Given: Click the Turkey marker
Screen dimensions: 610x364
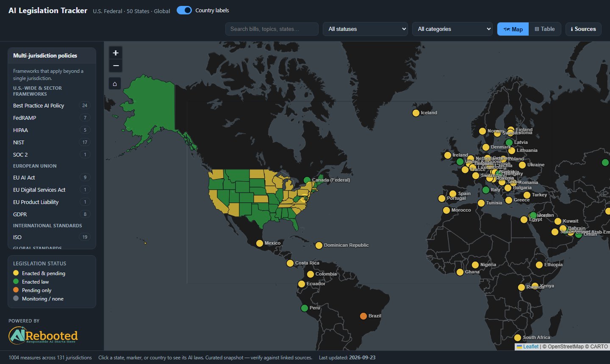Looking at the screenshot, I should (x=527, y=195).
